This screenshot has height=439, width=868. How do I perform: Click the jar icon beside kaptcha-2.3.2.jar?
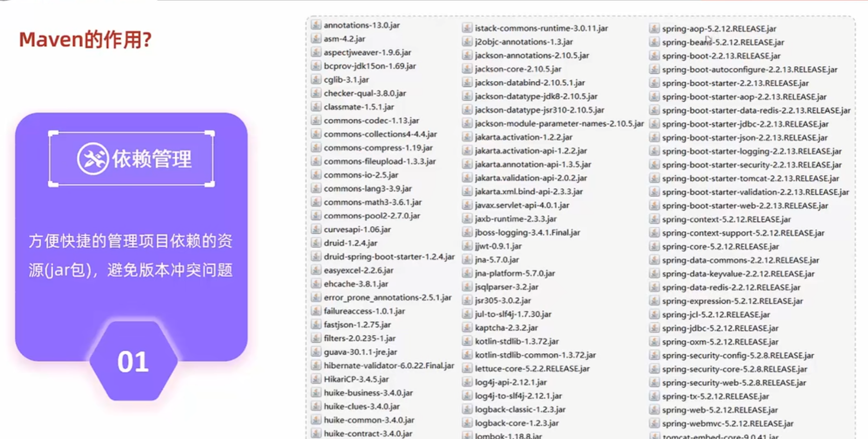[x=467, y=327]
